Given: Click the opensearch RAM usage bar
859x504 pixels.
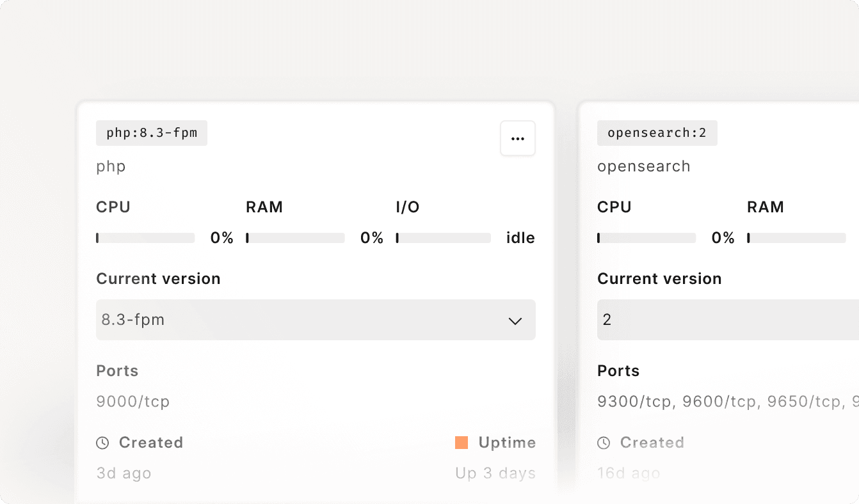Looking at the screenshot, I should point(796,238).
